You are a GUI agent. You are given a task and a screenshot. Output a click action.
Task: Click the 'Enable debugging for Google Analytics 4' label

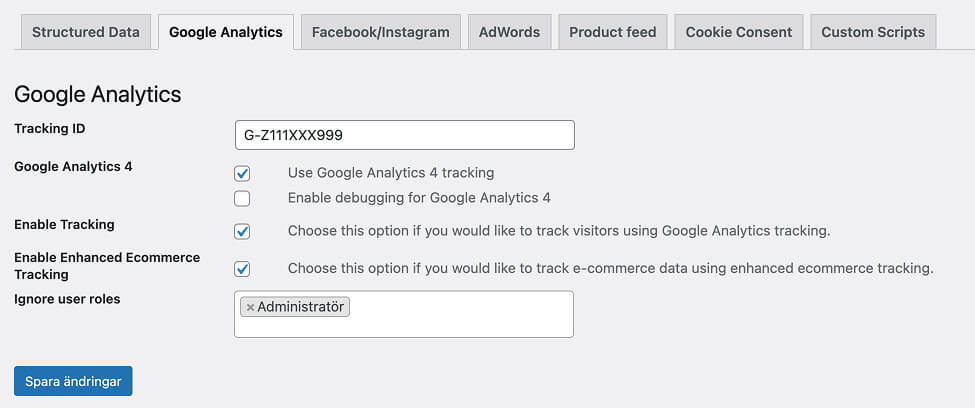click(x=419, y=198)
